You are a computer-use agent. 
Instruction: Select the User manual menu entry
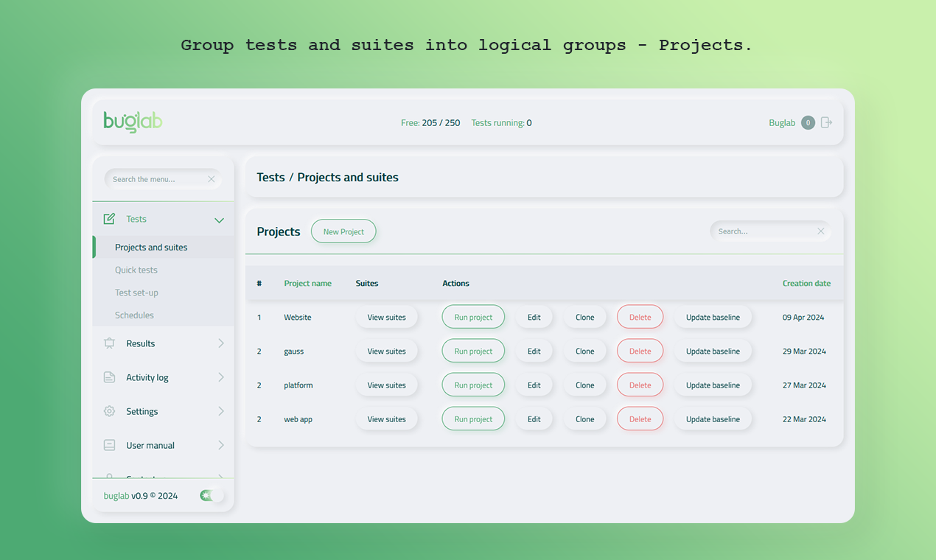tap(163, 445)
